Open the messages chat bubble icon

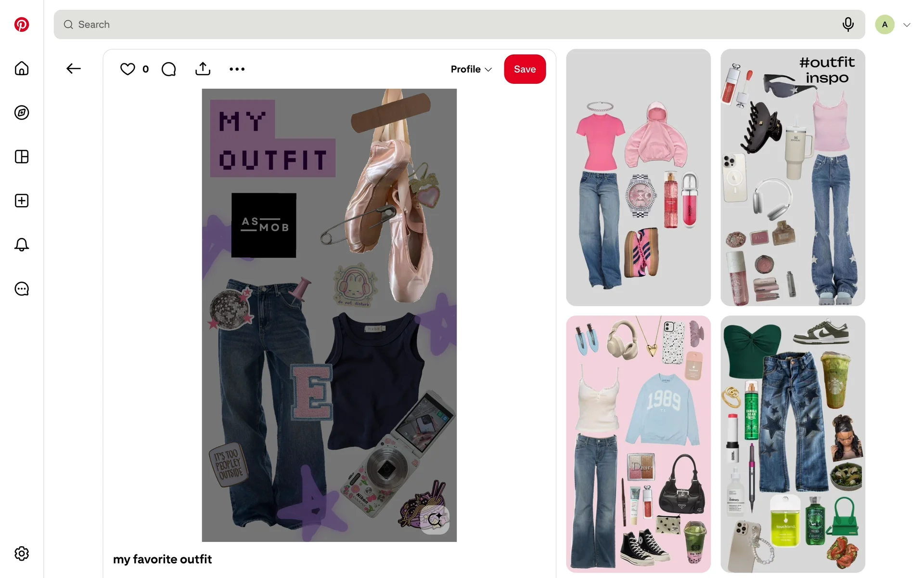[22, 289]
